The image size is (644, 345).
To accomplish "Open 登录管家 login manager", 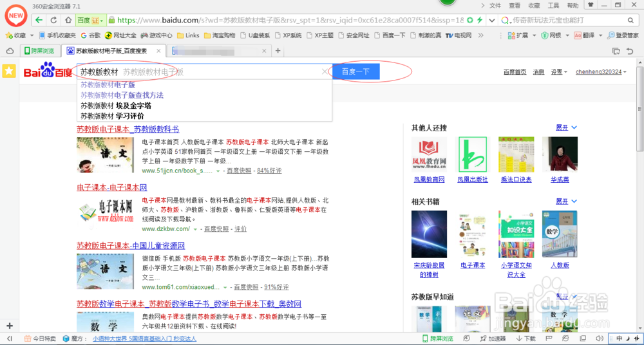I will click(623, 35).
